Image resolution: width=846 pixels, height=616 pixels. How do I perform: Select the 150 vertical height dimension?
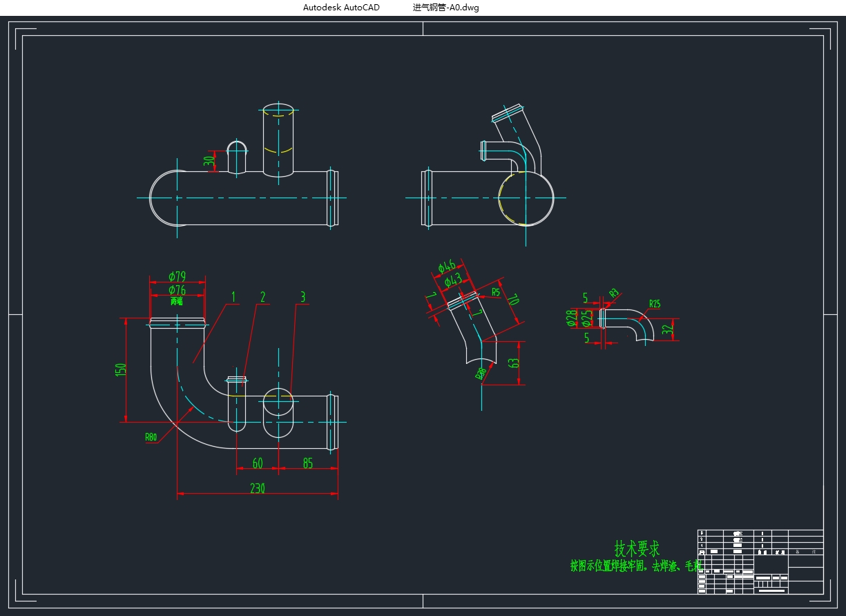[x=121, y=369]
